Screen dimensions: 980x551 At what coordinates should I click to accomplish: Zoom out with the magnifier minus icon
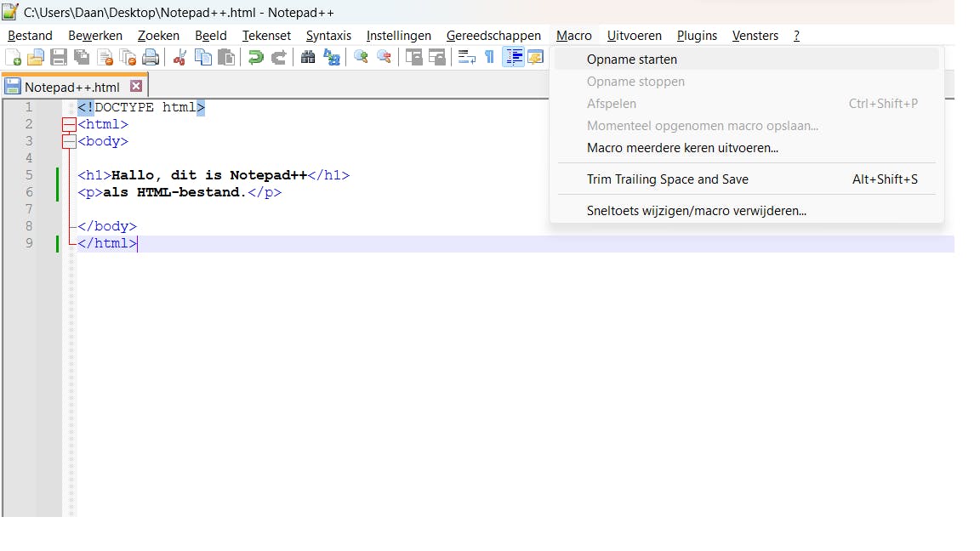coord(384,58)
